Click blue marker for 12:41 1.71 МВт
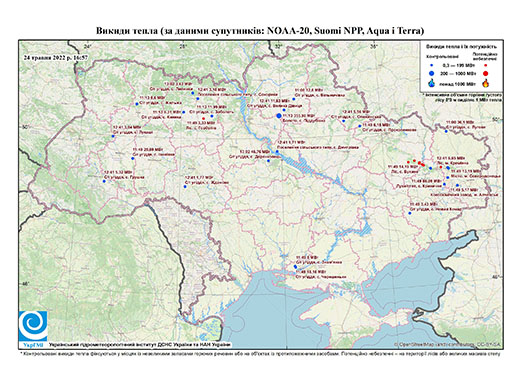The width and height of the screenshot is (520, 368). [x=277, y=152]
